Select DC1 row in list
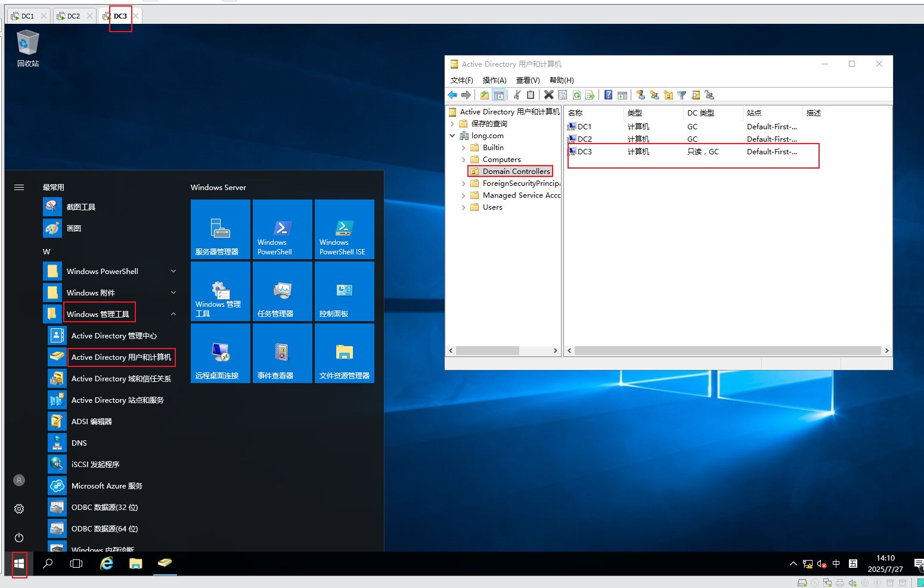 [x=684, y=127]
